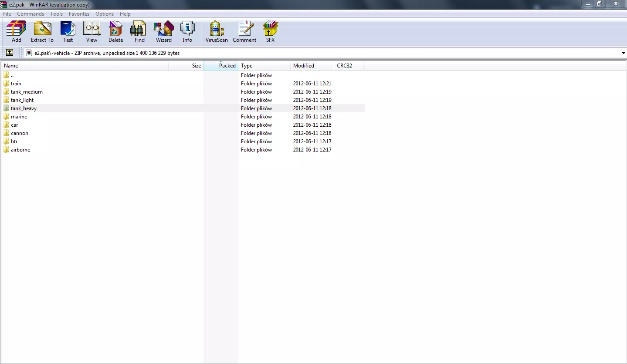The width and height of the screenshot is (627, 364).
Task: Click the btr folder icon
Action: click(7, 142)
